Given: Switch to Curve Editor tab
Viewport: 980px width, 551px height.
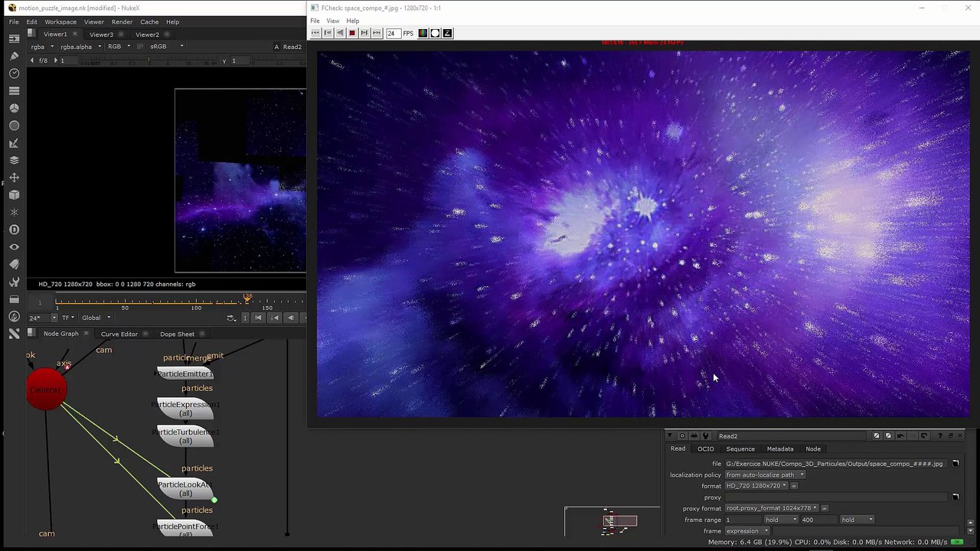Looking at the screenshot, I should (119, 334).
